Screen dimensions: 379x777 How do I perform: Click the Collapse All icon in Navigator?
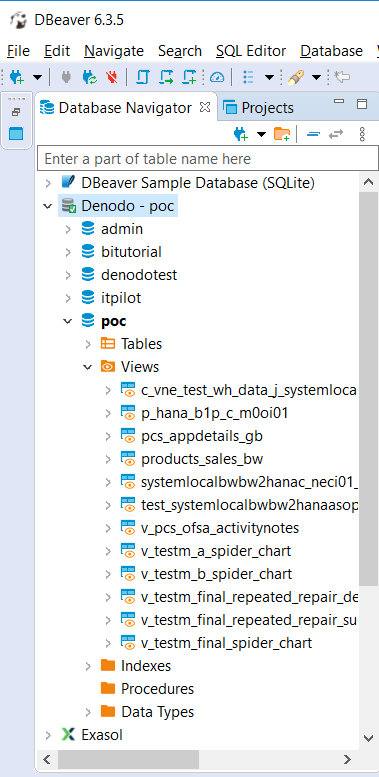tap(313, 134)
